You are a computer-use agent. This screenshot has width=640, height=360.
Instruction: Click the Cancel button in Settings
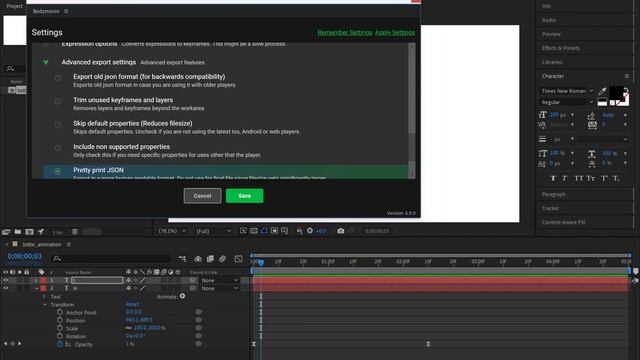(x=202, y=196)
